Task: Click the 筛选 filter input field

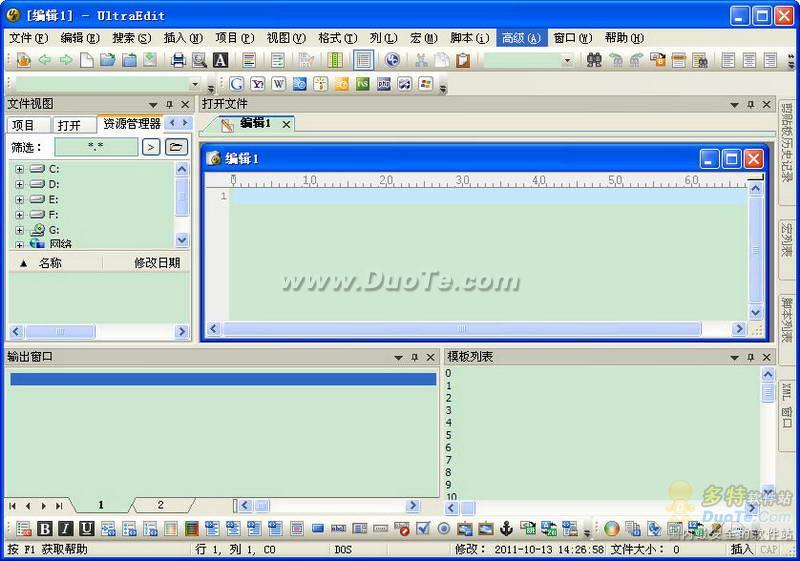Action: 96,147
